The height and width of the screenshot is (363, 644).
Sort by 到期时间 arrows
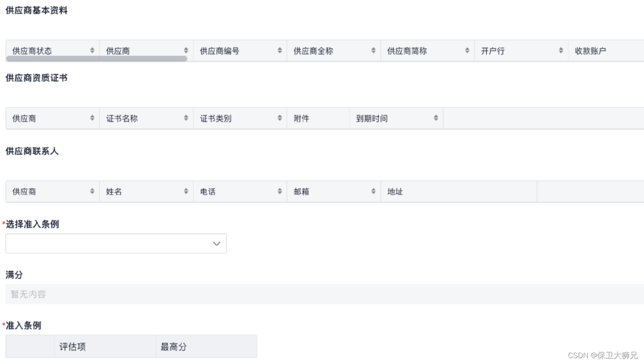point(436,118)
